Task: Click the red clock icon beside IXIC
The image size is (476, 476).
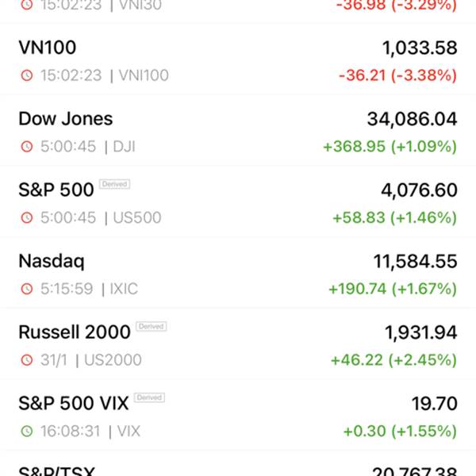Action: click(27, 289)
